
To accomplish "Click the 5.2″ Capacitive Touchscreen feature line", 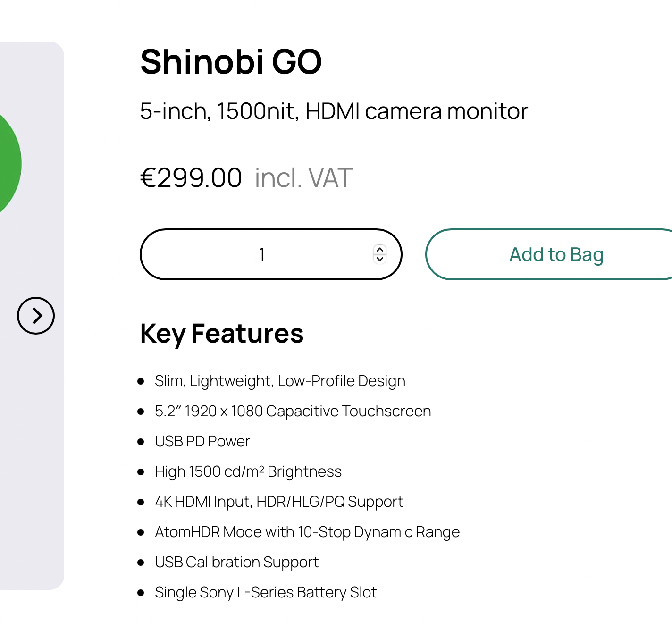I will click(293, 411).
